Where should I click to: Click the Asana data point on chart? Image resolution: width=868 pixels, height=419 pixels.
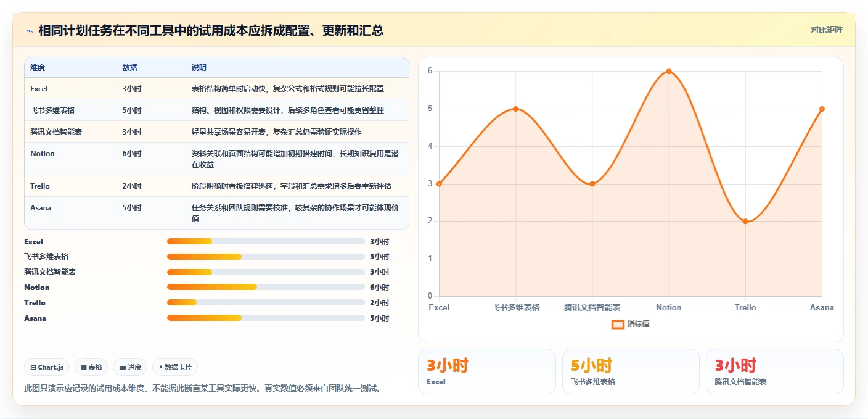(x=822, y=109)
